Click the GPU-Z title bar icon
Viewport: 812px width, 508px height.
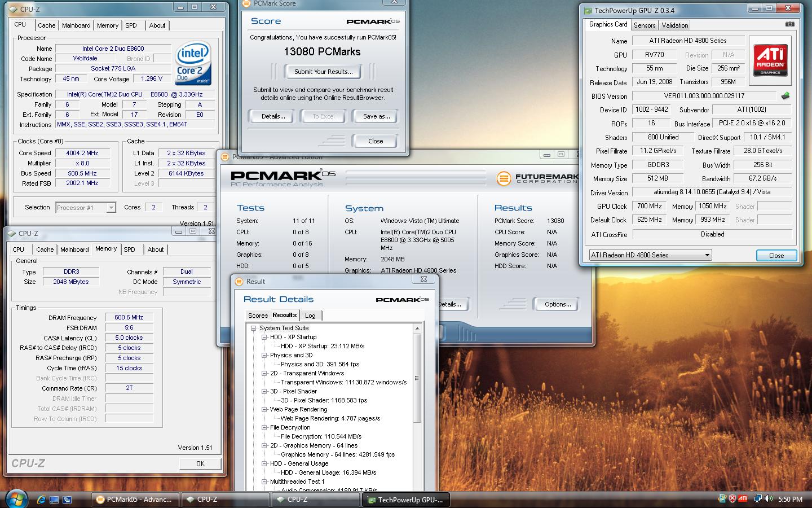coord(588,10)
